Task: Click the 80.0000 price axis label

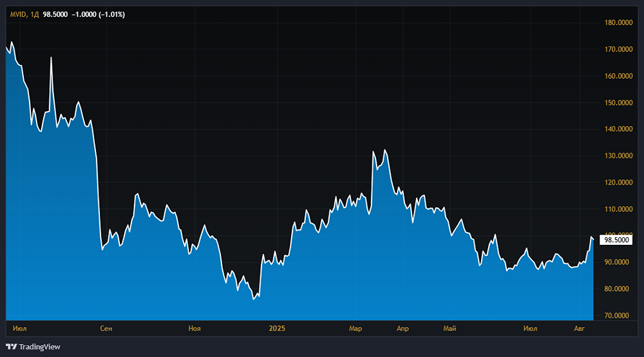Action: click(x=616, y=289)
